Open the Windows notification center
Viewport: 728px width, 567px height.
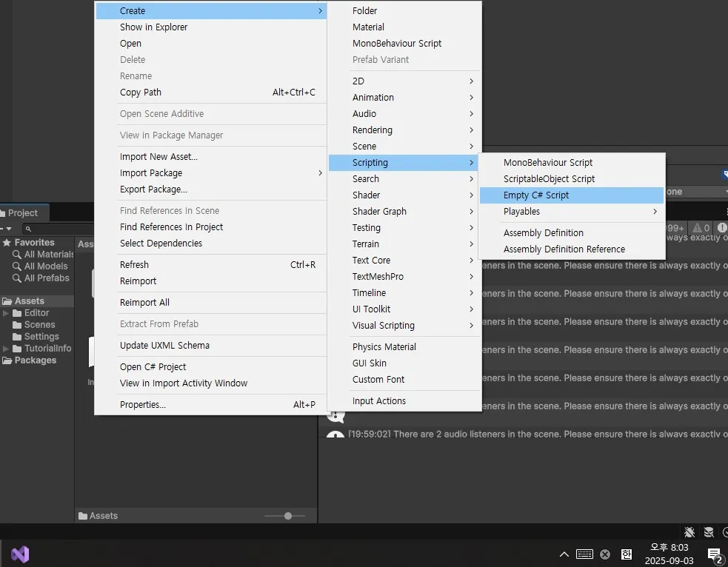tap(715, 554)
